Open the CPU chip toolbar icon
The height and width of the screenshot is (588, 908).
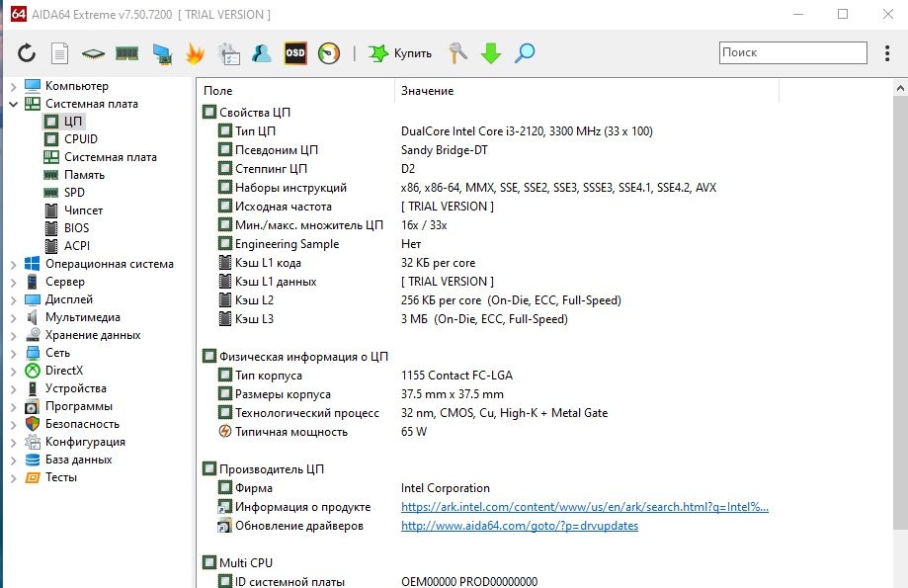(93, 54)
